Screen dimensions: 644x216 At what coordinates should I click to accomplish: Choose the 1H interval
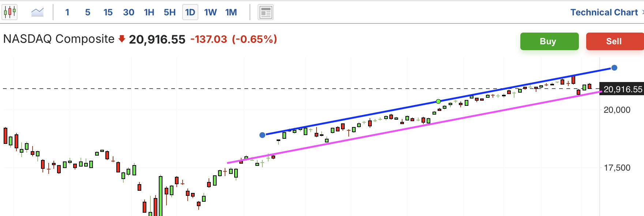tap(149, 12)
